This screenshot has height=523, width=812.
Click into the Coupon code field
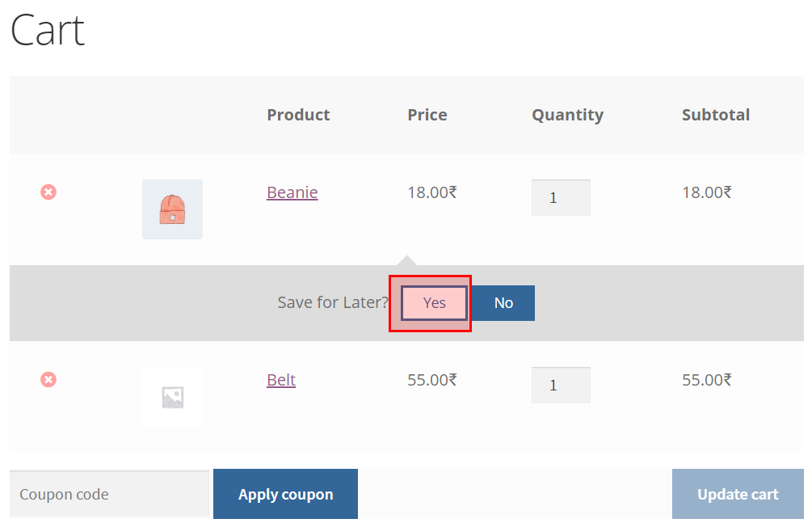[109, 494]
